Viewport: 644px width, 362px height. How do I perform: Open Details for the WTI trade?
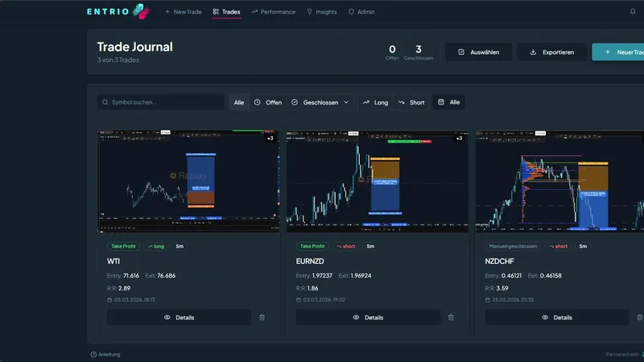click(179, 317)
